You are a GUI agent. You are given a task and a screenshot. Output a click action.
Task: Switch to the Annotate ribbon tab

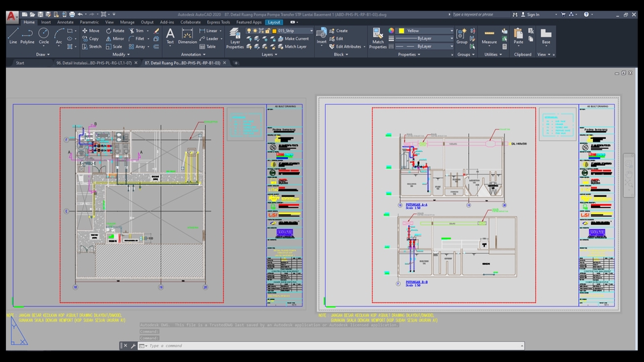click(65, 22)
